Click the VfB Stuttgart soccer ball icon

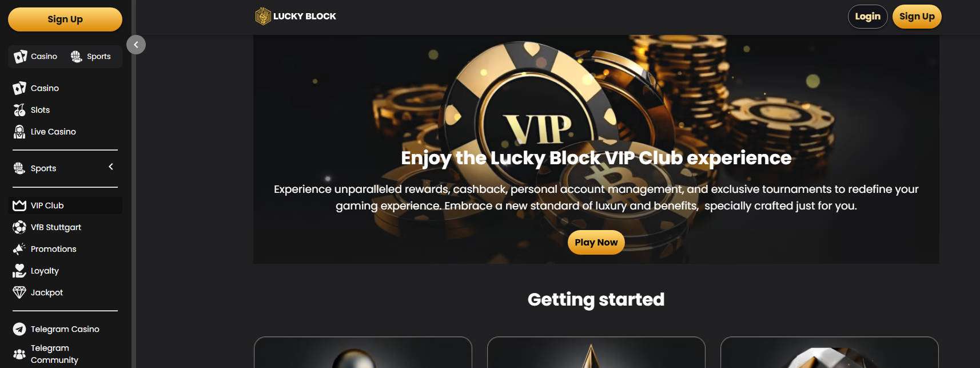[x=19, y=227]
